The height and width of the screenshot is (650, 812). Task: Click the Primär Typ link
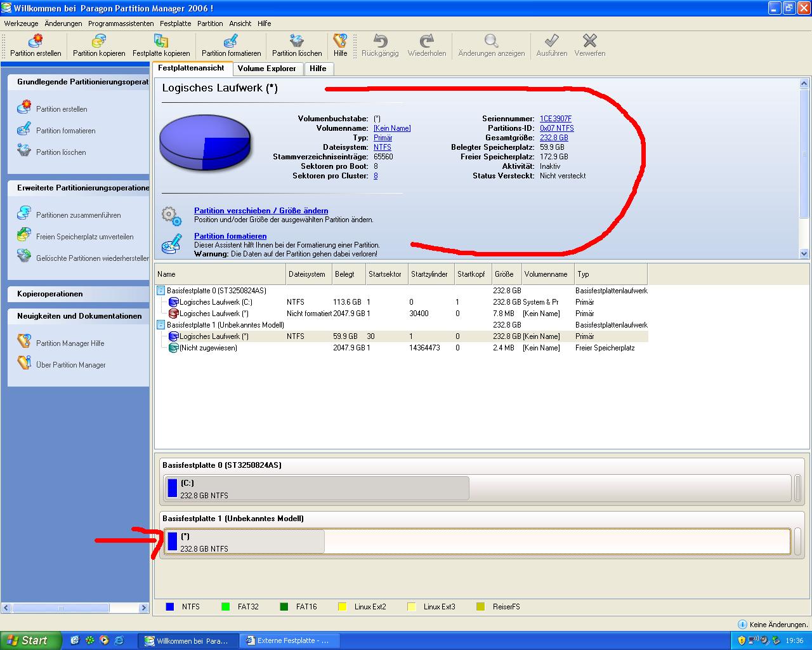[x=383, y=138]
